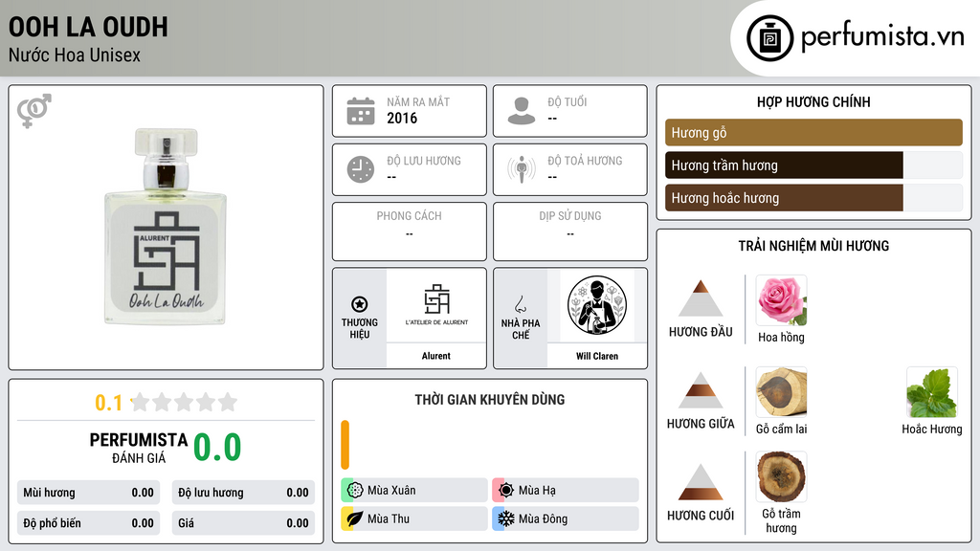Select the Hoắc Hương leaf note image
980x551 pixels.
932,391
